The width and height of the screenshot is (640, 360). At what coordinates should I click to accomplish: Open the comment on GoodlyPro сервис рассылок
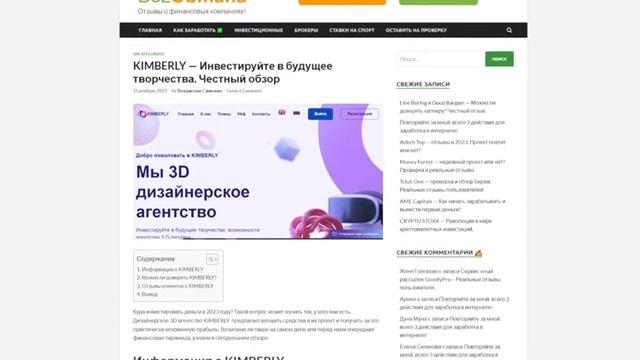click(x=450, y=279)
